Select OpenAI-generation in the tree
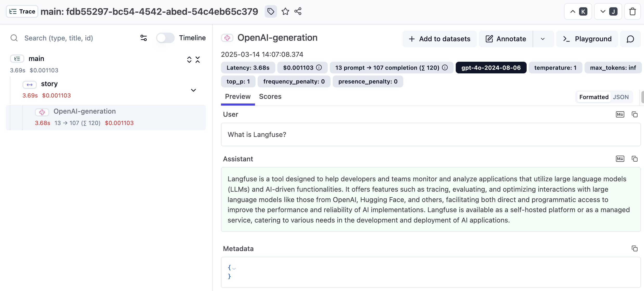The height and width of the screenshot is (291, 644). [106, 117]
